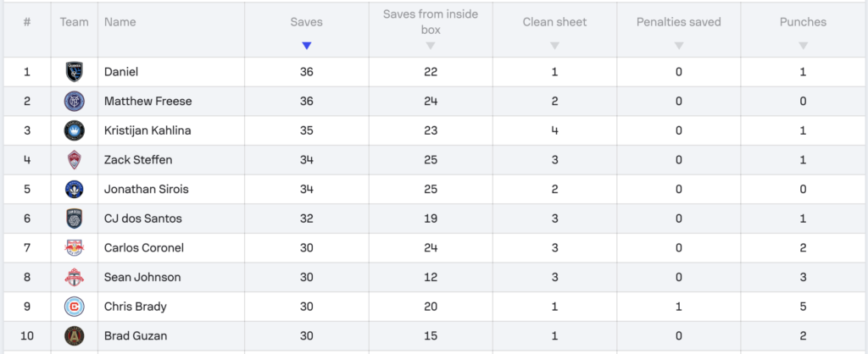This screenshot has height=354, width=868.
Task: Click CF Montréal logo beside Jonathan Sirois
Action: [75, 189]
